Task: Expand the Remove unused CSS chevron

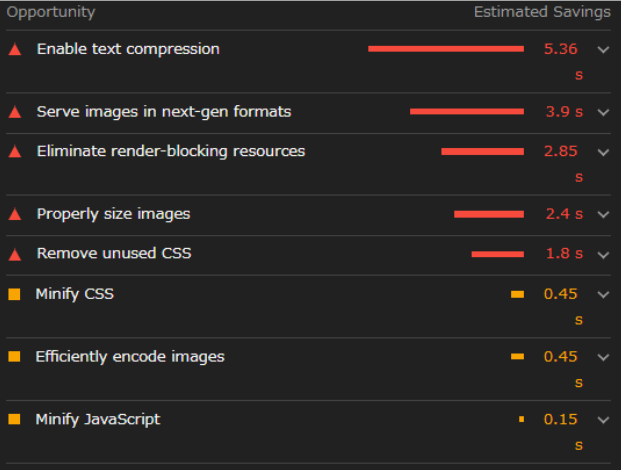Action: tap(603, 255)
